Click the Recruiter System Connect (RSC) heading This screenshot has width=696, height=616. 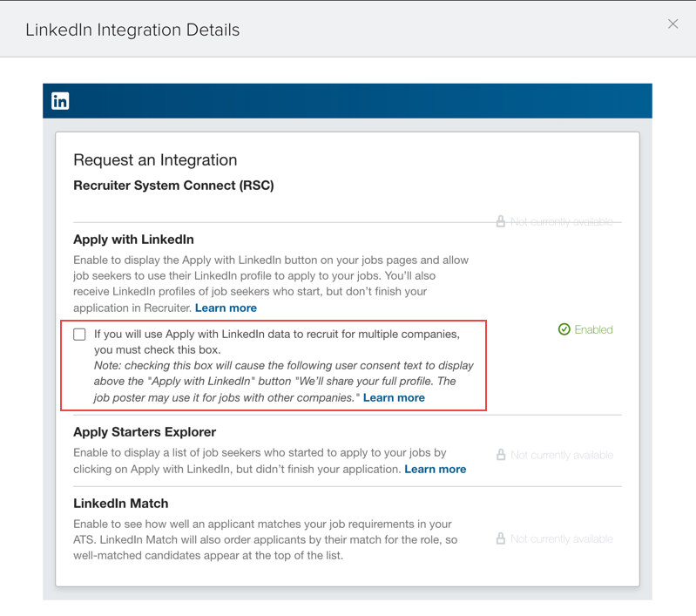pyautogui.click(x=173, y=186)
